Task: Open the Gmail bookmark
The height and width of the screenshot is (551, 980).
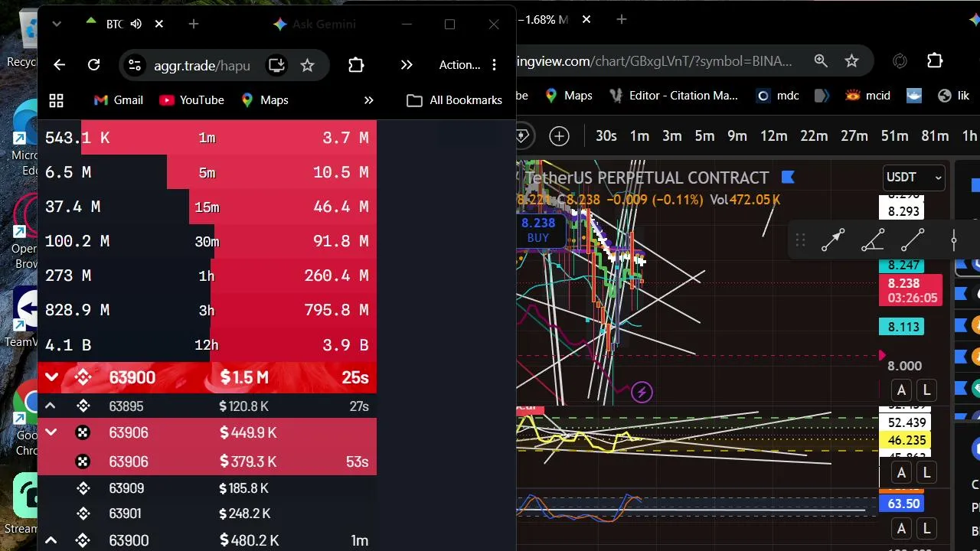Action: [119, 100]
